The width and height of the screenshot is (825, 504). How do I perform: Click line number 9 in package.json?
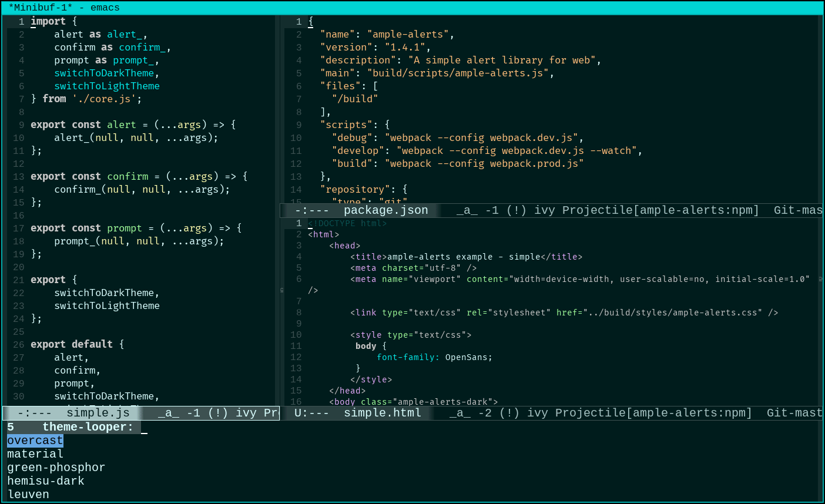[299, 125]
